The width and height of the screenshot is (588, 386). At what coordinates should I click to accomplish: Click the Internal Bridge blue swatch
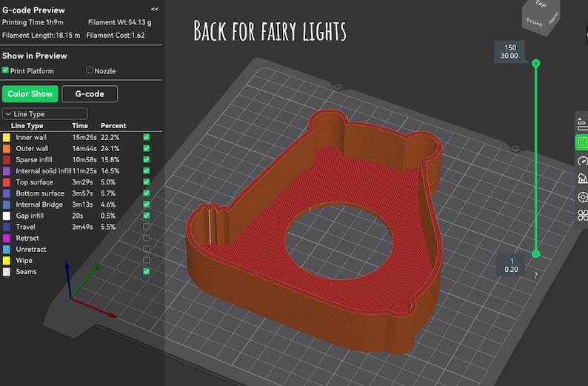[7, 204]
